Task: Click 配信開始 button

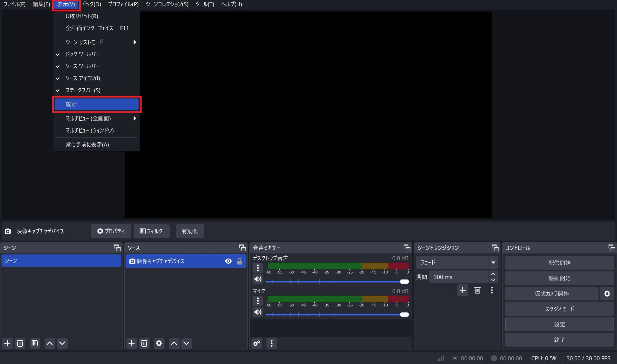Action: (x=559, y=263)
